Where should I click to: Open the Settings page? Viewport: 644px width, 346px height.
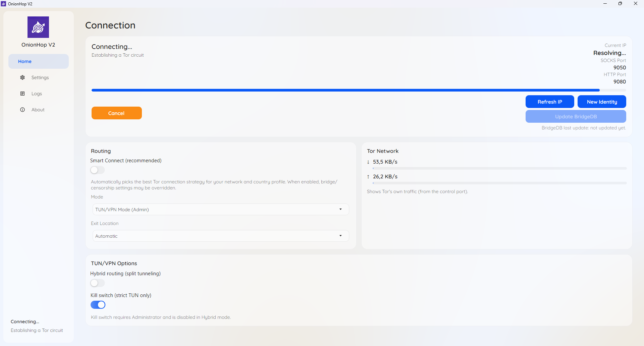(39, 77)
